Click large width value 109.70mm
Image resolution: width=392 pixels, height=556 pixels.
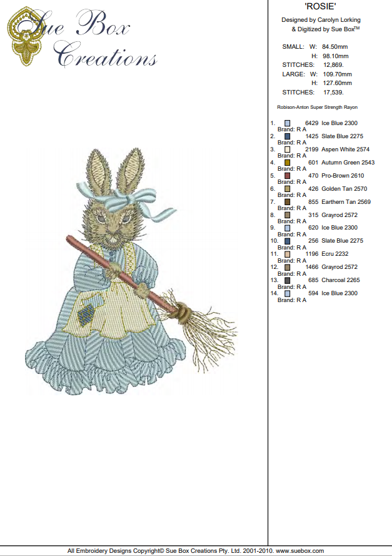(x=338, y=74)
